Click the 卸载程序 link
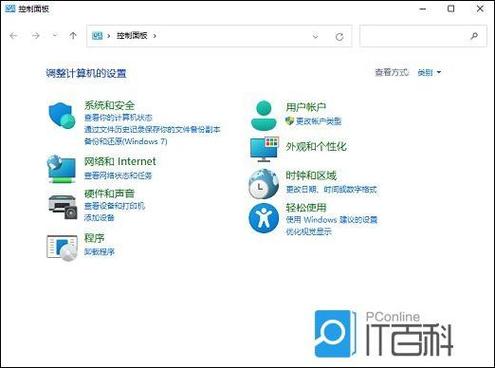 pyautogui.click(x=99, y=252)
